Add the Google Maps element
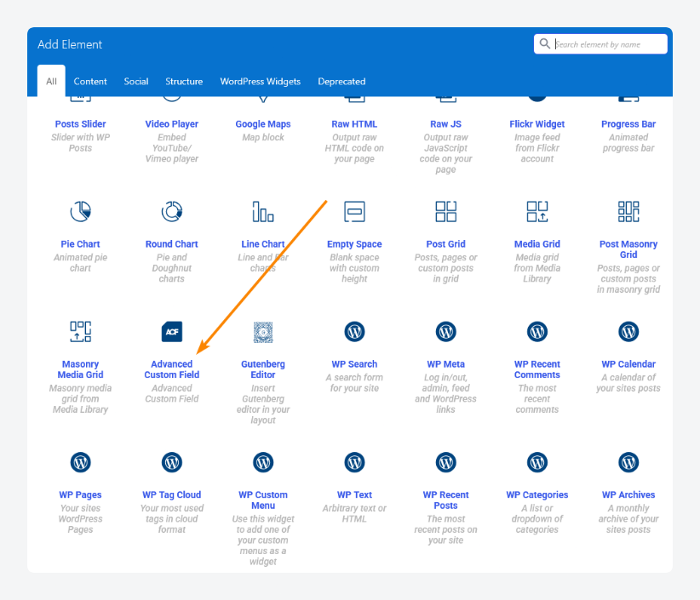 click(x=263, y=124)
